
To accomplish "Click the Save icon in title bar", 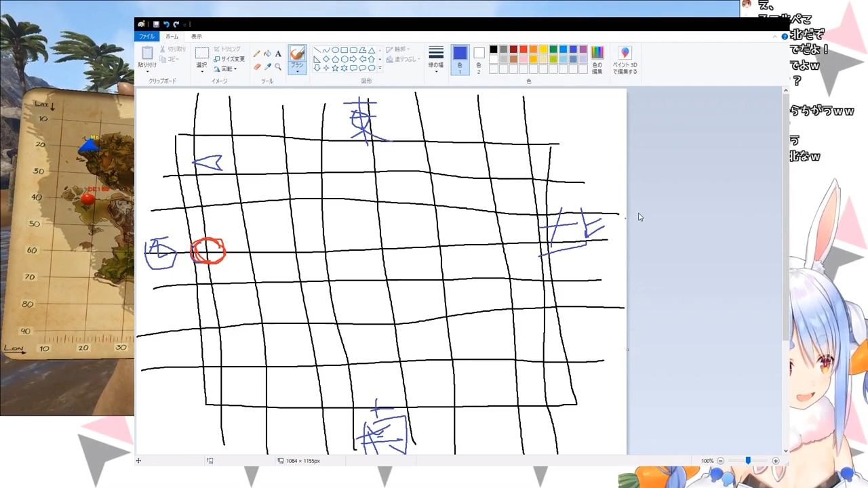I will (156, 24).
